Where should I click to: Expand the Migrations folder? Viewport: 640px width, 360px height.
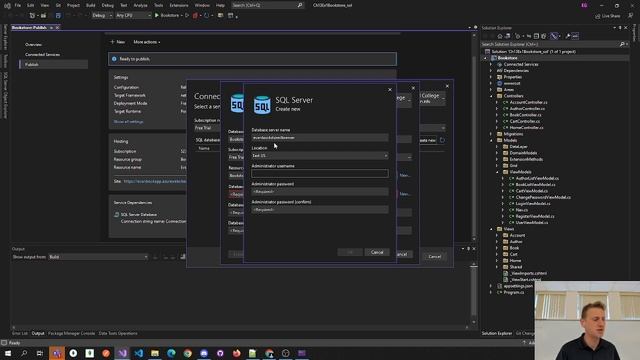pyautogui.click(x=491, y=134)
